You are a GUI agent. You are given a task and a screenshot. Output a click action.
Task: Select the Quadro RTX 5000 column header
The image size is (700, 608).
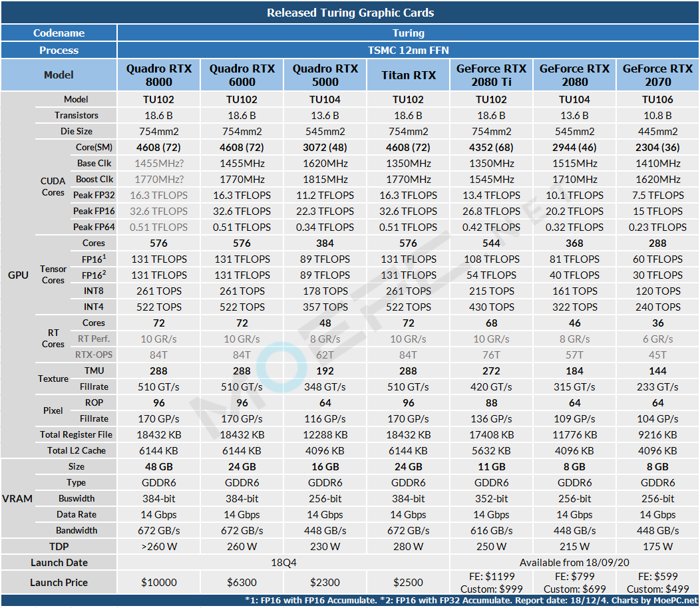click(325, 75)
